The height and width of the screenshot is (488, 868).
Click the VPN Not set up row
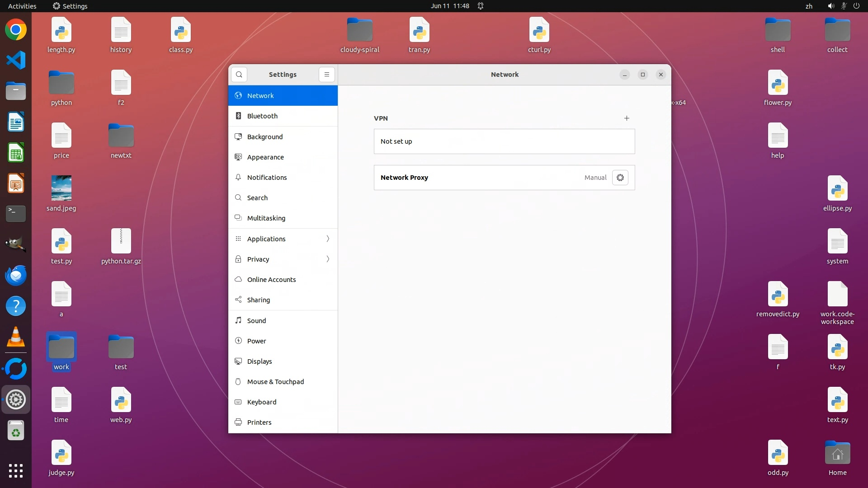(504, 141)
